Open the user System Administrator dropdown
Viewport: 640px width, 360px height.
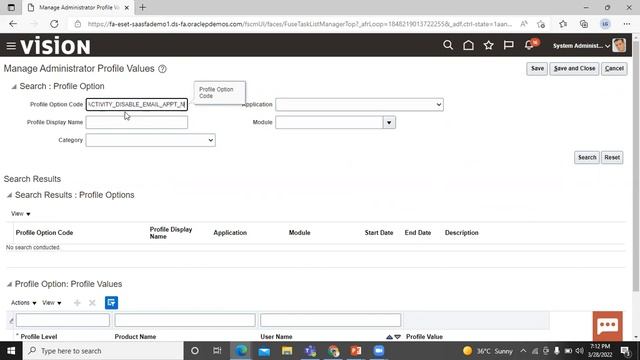click(581, 46)
